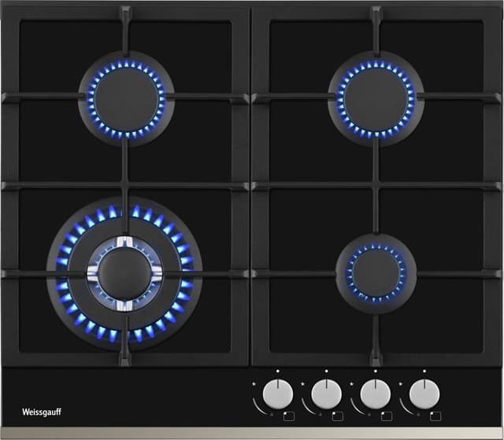Select the large triple-ring wok burner
504x440 pixels.
(x=124, y=273)
